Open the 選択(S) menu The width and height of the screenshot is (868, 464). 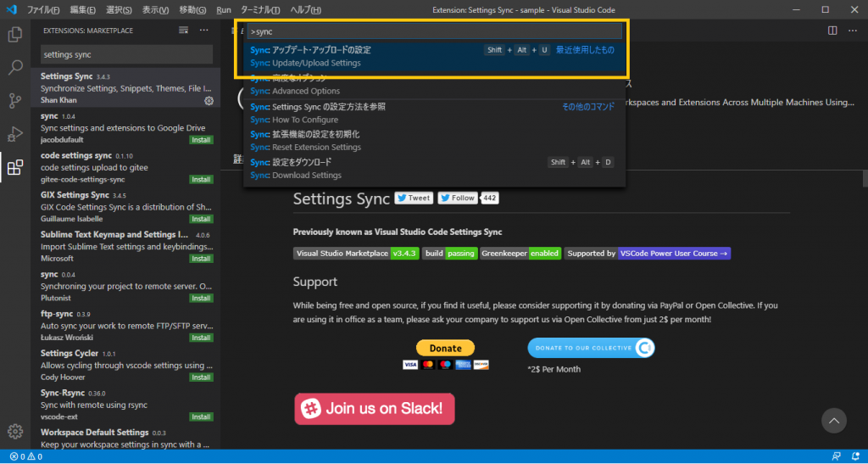(119, 10)
